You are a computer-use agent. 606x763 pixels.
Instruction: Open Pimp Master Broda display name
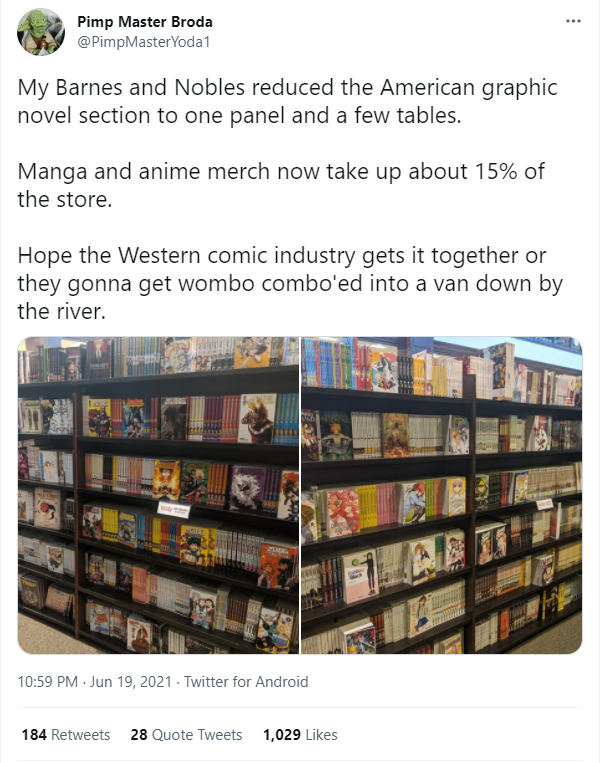coord(145,21)
